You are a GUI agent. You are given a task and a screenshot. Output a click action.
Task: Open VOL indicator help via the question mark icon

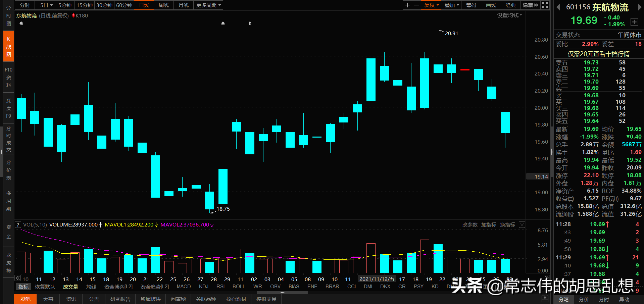pyautogui.click(x=17, y=224)
